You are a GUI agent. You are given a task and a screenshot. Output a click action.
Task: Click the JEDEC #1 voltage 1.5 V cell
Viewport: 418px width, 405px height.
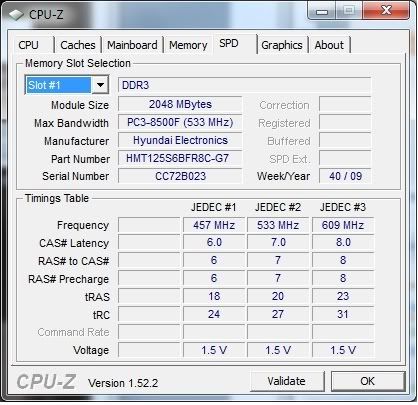point(214,350)
